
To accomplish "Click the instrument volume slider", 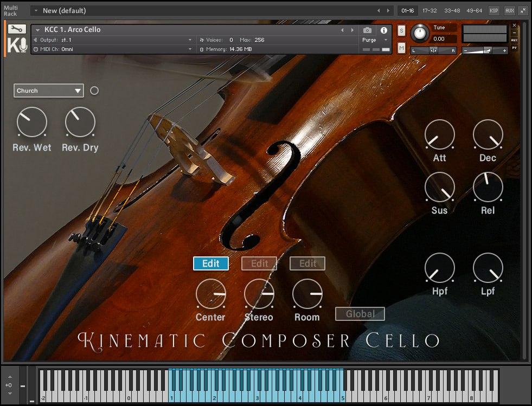I will pos(485,50).
